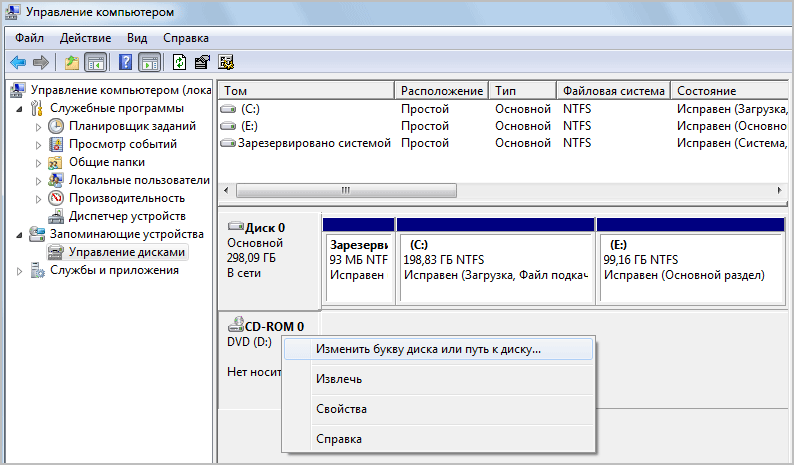Image resolution: width=794 pixels, height=465 pixels.
Task: Sort by the Тип column header
Action: point(523,91)
